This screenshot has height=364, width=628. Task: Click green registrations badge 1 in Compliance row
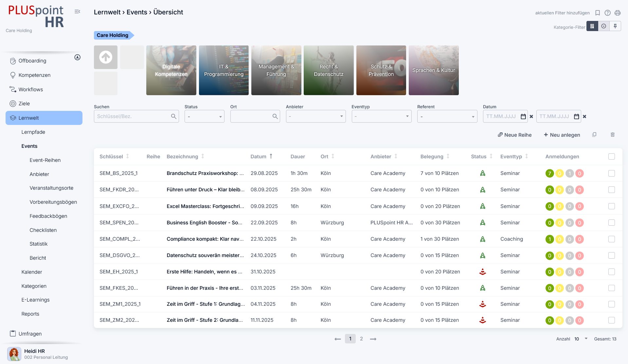click(549, 239)
